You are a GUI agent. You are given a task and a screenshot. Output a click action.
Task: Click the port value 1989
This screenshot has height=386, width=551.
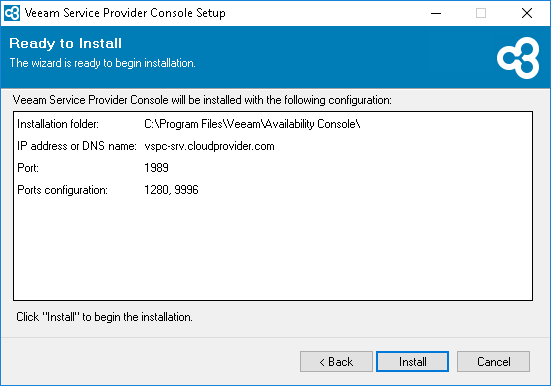(156, 168)
